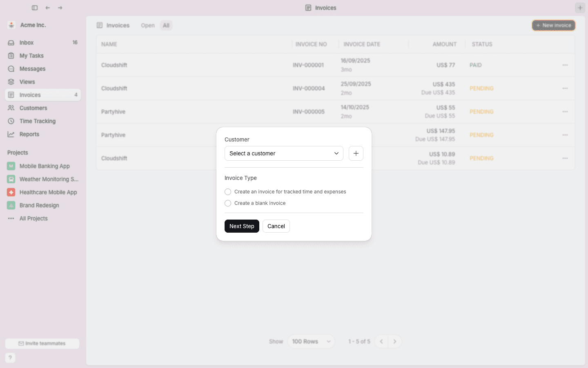Click the Next Step button

[242, 226]
